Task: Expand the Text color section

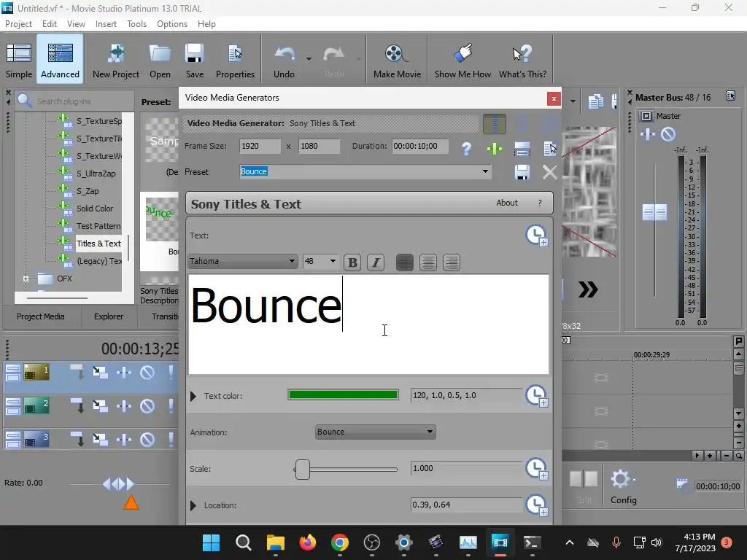Action: pos(193,396)
